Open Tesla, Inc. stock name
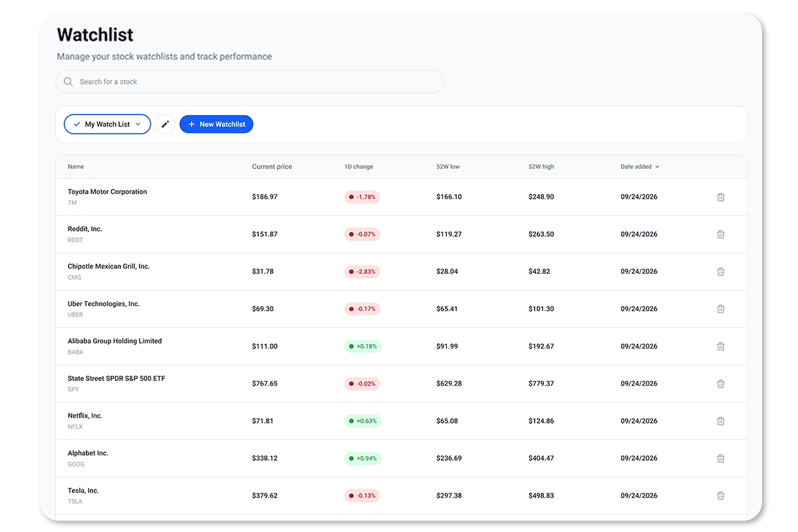798x532 pixels. pyautogui.click(x=83, y=490)
